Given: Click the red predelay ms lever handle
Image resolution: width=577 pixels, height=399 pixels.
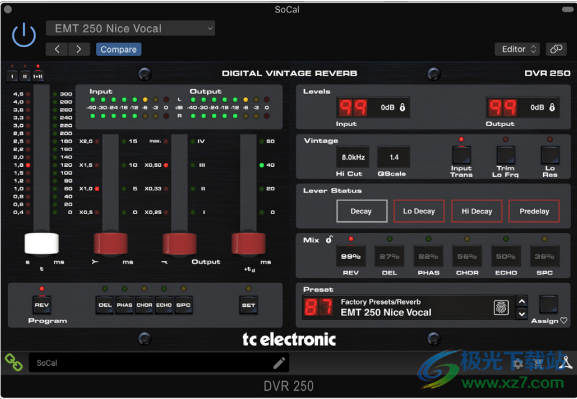Looking at the screenshot, I should click(x=248, y=243).
